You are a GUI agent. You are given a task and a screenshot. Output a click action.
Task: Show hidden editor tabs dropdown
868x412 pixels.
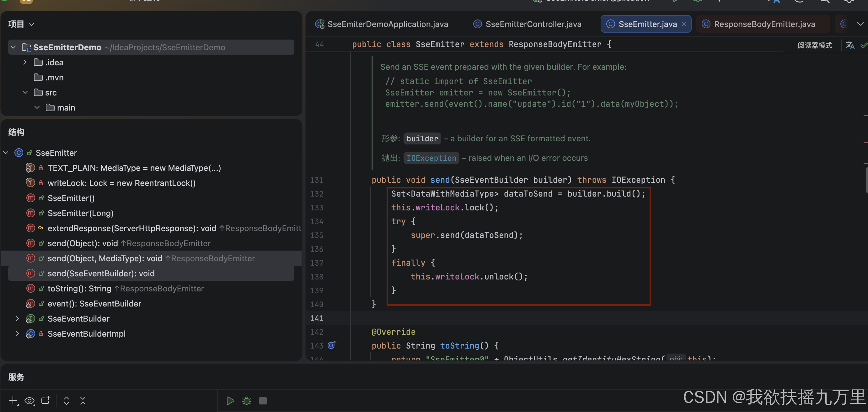860,24
